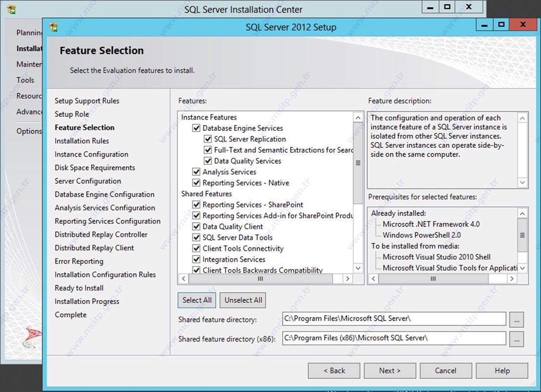Image resolution: width=541 pixels, height=392 pixels.
Task: Click the Prerequisites list scroll right arrow
Action: coord(512,278)
